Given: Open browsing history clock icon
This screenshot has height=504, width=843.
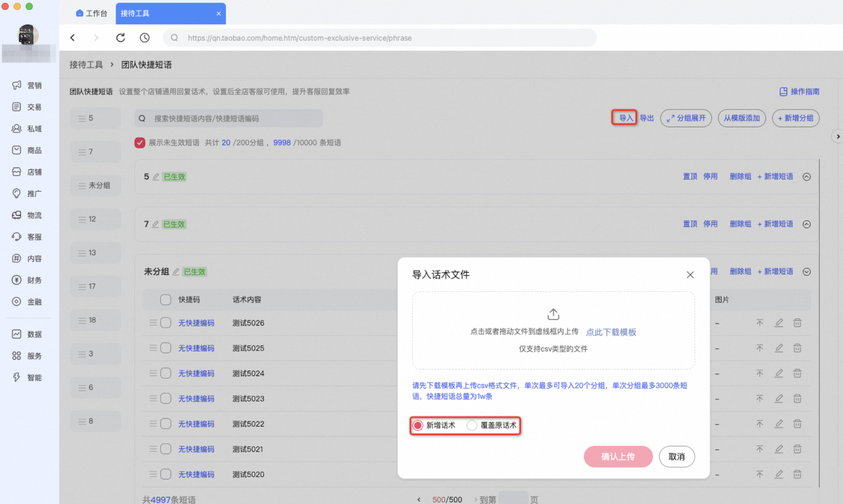Looking at the screenshot, I should click(145, 38).
